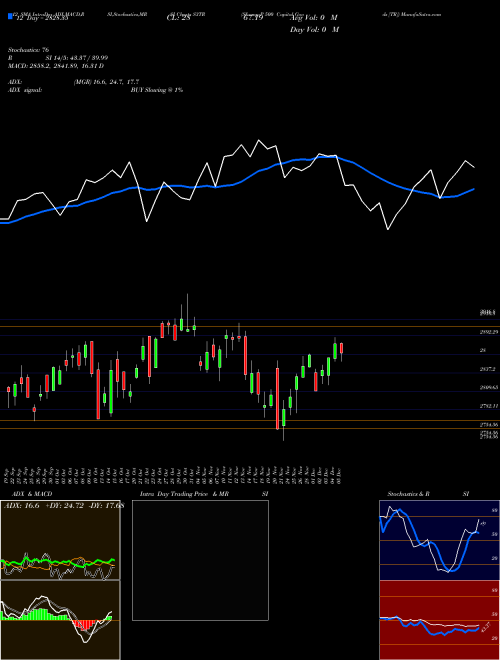Click the 2782.11 price axis label
Image resolution: width=500 pixels, height=660 pixels.
click(489, 406)
